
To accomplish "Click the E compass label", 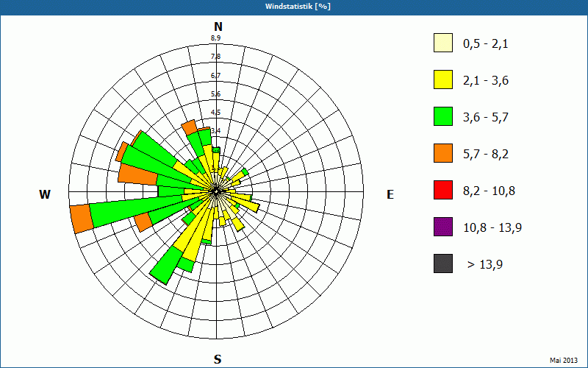I will pos(390,194).
